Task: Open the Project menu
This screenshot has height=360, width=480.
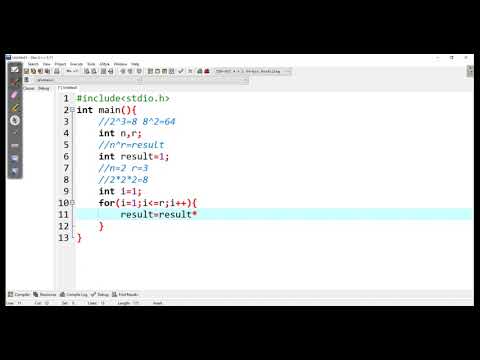Action: click(60, 64)
